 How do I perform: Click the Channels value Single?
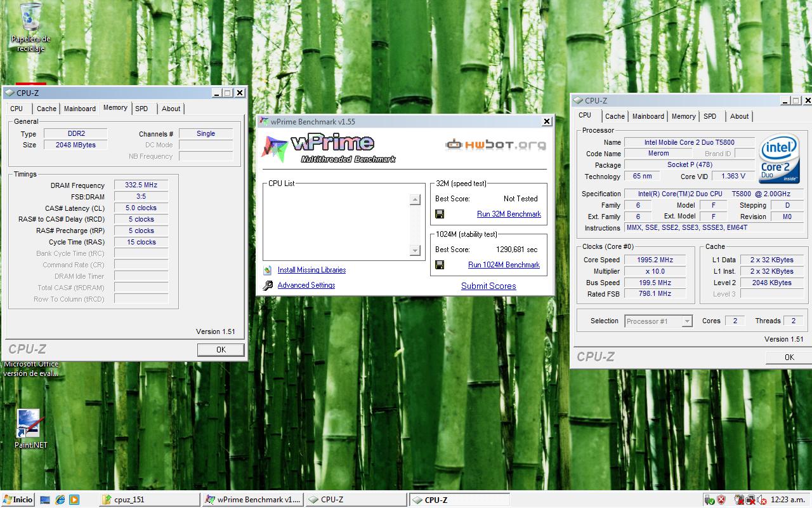pyautogui.click(x=206, y=133)
